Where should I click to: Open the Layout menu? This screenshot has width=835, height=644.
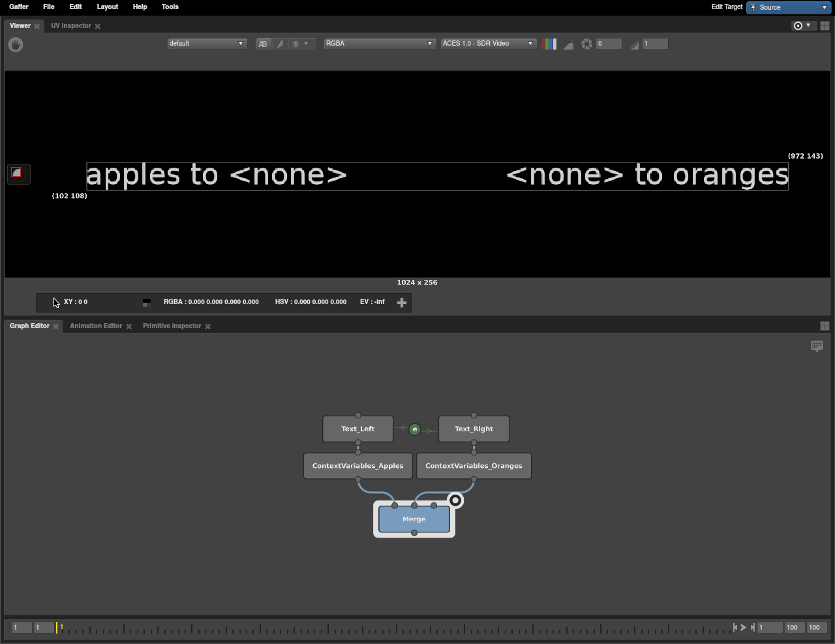[x=107, y=7]
